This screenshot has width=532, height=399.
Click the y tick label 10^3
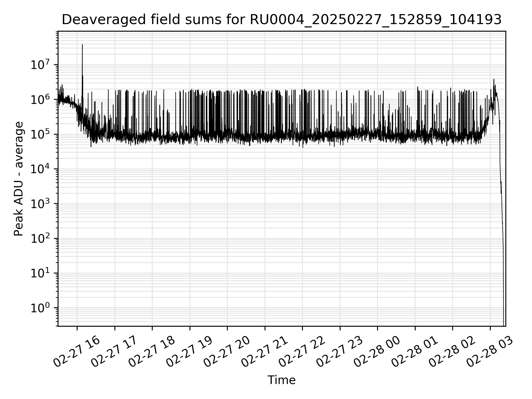(x=40, y=203)
